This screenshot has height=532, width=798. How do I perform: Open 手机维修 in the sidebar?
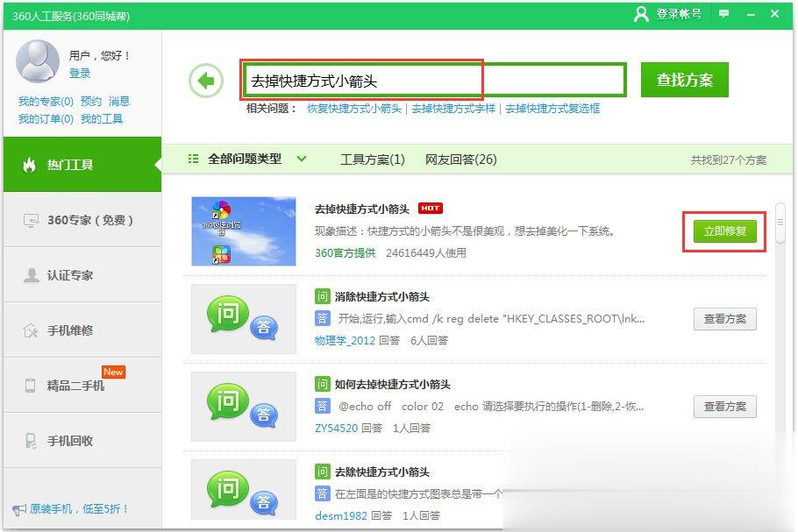click(x=82, y=330)
